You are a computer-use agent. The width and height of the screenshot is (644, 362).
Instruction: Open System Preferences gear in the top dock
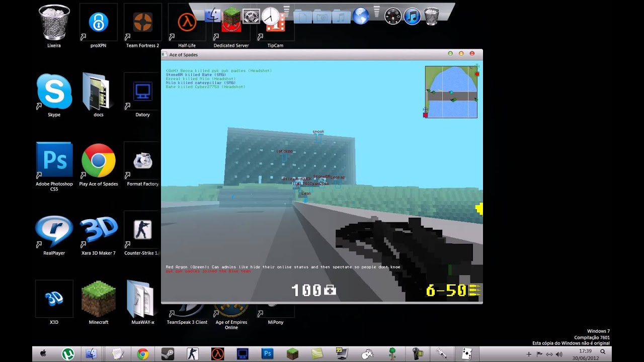coord(251,17)
